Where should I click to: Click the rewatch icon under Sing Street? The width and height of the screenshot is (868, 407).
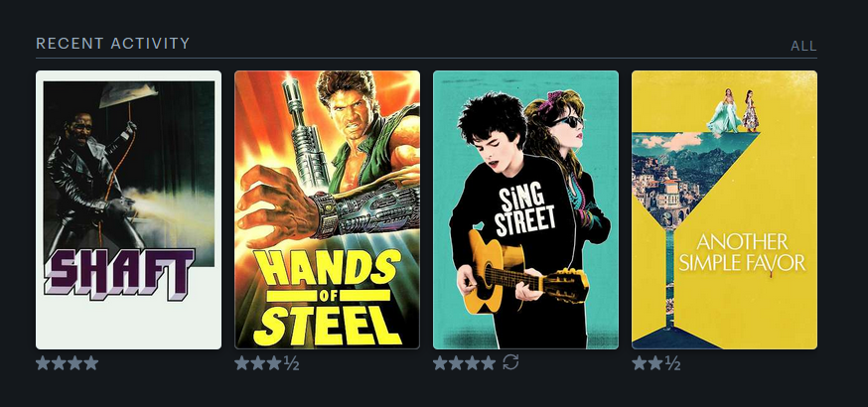[510, 362]
